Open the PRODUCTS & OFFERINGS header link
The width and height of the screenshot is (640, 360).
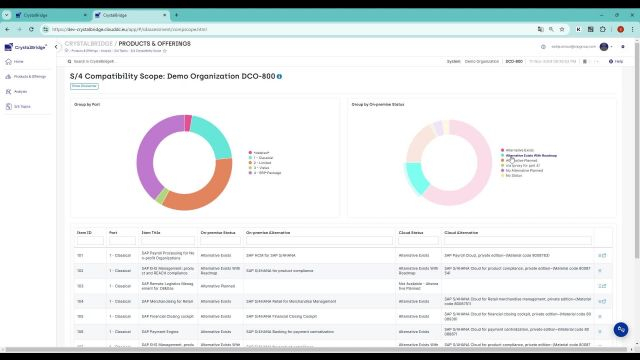point(154,44)
